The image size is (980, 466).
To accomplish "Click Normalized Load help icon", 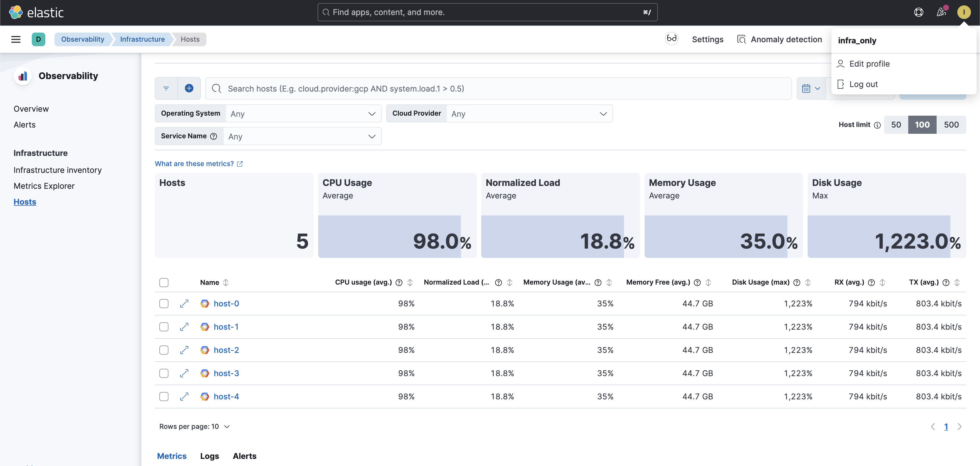I will point(499,282).
